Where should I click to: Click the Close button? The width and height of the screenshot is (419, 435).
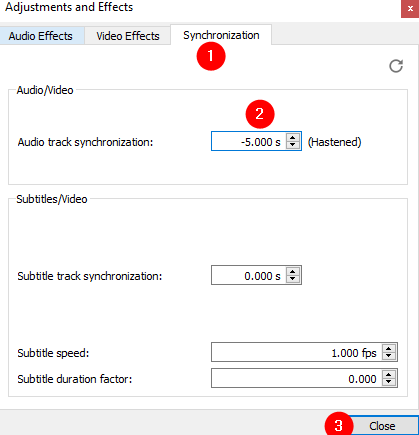pos(382,426)
